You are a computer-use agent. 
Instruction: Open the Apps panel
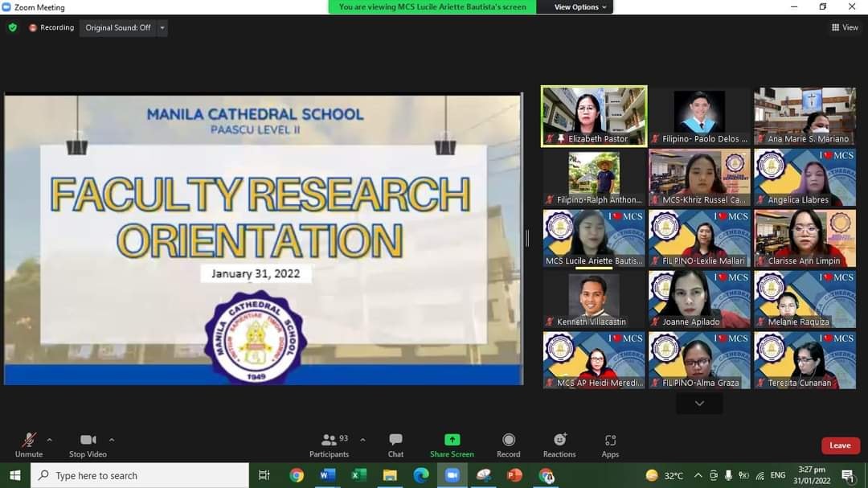click(x=610, y=444)
